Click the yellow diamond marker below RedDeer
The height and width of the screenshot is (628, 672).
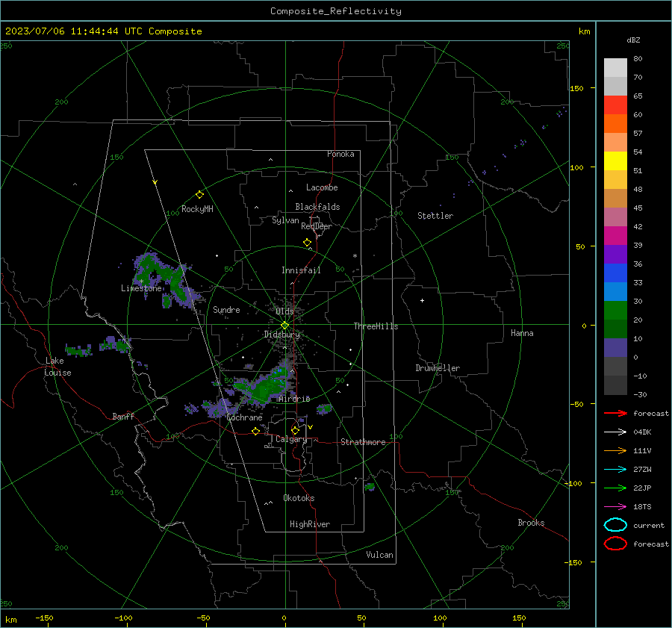tap(307, 243)
